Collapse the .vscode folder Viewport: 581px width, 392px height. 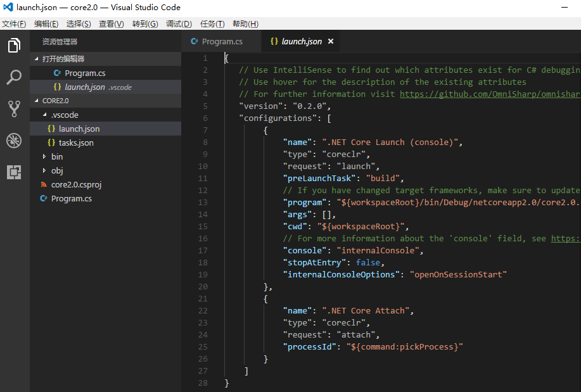(44, 115)
